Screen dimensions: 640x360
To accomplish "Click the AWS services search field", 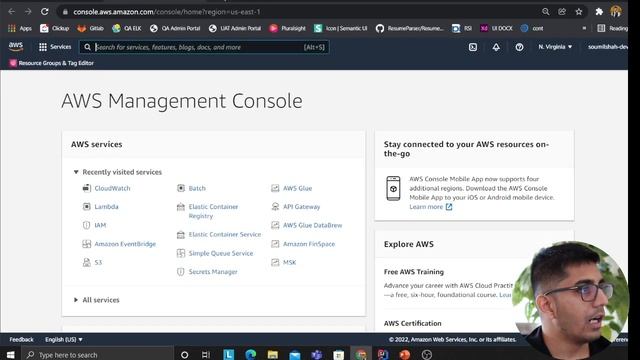I will [x=204, y=47].
